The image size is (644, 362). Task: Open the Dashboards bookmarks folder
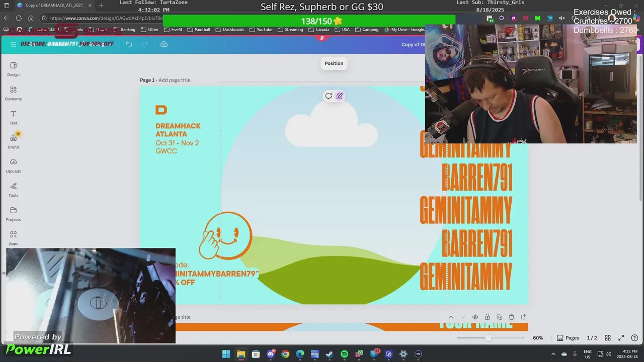pos(229,30)
